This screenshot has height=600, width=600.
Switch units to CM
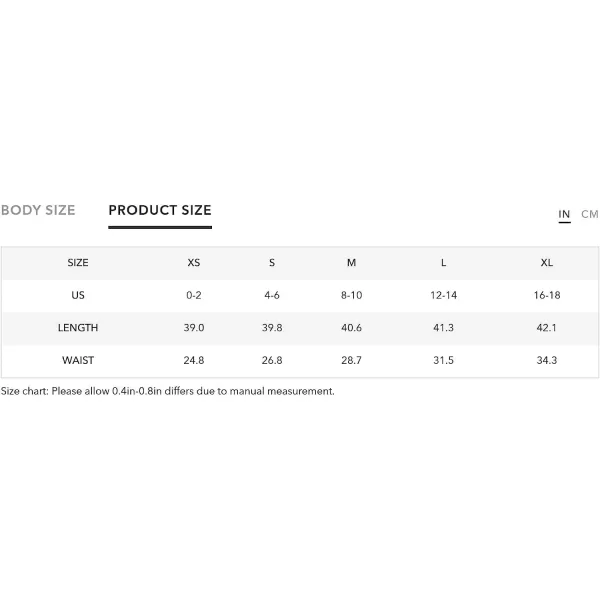(x=589, y=214)
